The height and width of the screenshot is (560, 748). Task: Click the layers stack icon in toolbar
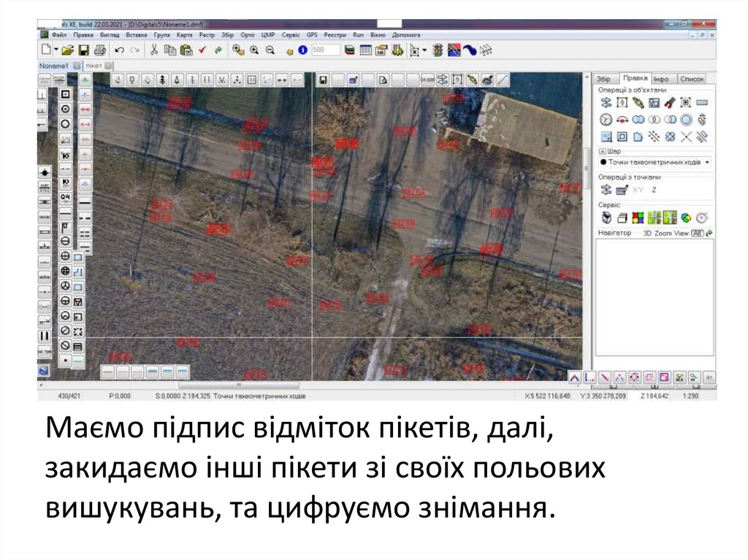350,50
